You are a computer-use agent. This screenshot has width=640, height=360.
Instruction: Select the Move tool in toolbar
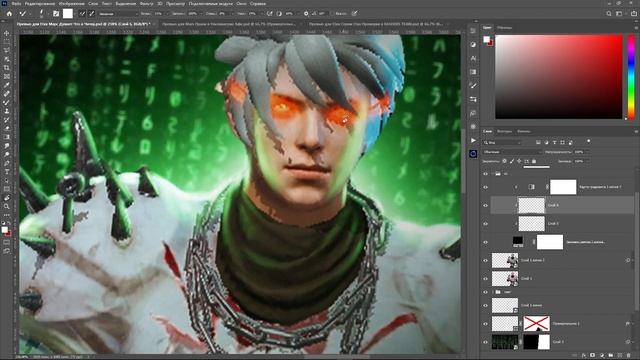(7, 33)
